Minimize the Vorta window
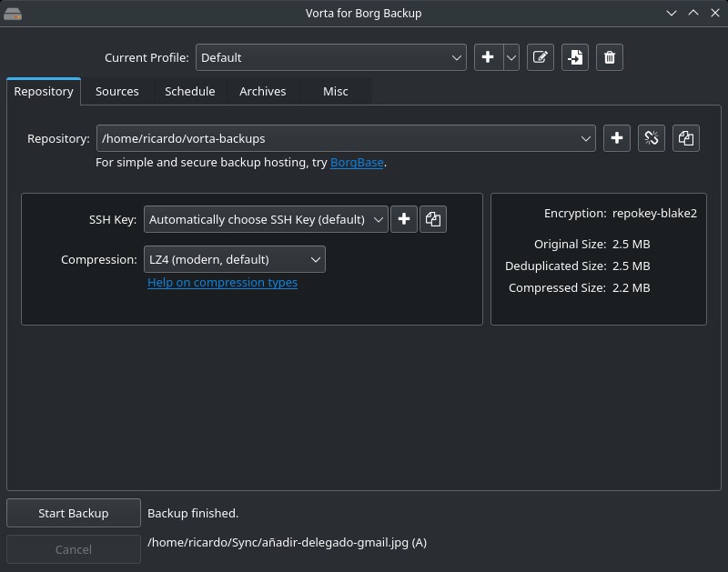The height and width of the screenshot is (572, 728). (672, 14)
